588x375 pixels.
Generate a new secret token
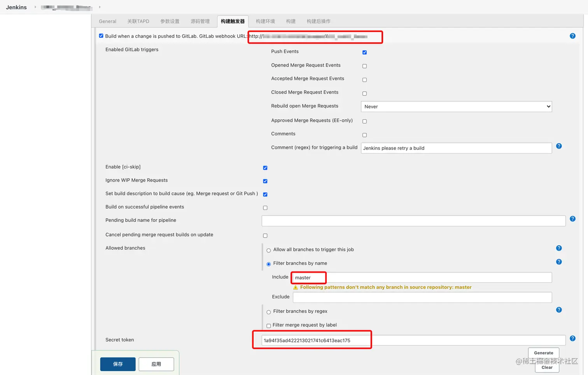click(544, 353)
